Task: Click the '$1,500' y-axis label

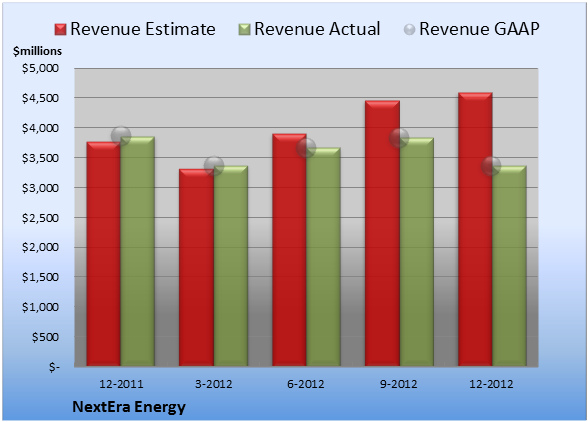Action: [40, 277]
